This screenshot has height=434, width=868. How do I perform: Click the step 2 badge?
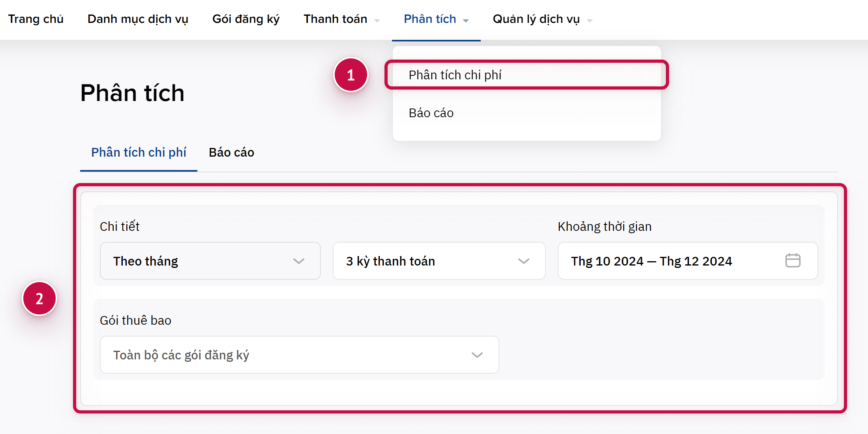(39, 299)
